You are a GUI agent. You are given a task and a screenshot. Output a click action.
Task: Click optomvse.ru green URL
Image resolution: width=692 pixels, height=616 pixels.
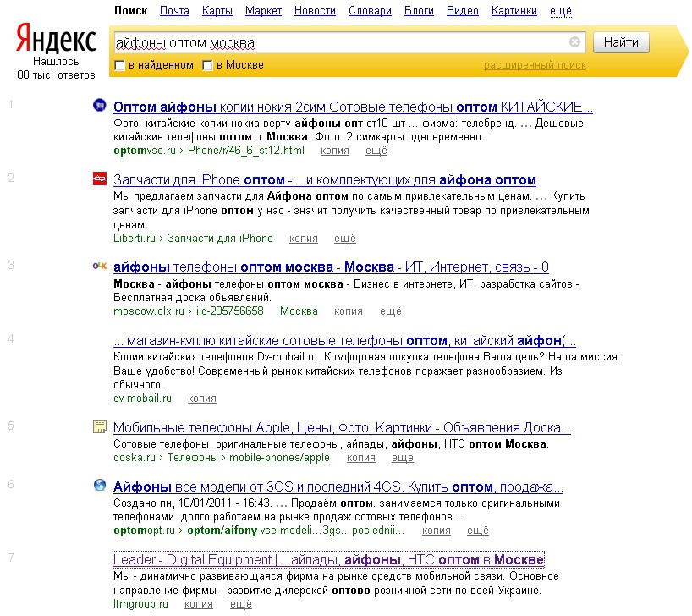(x=145, y=151)
